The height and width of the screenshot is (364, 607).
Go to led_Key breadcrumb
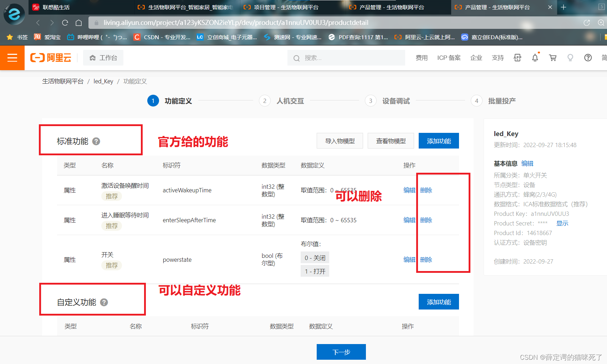[x=103, y=81]
